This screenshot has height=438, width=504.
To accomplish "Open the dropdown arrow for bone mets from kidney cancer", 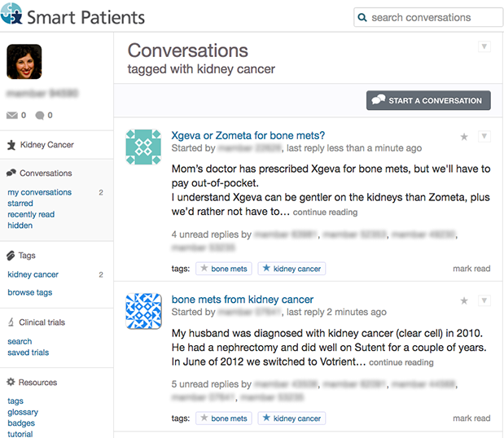I will point(484,300).
